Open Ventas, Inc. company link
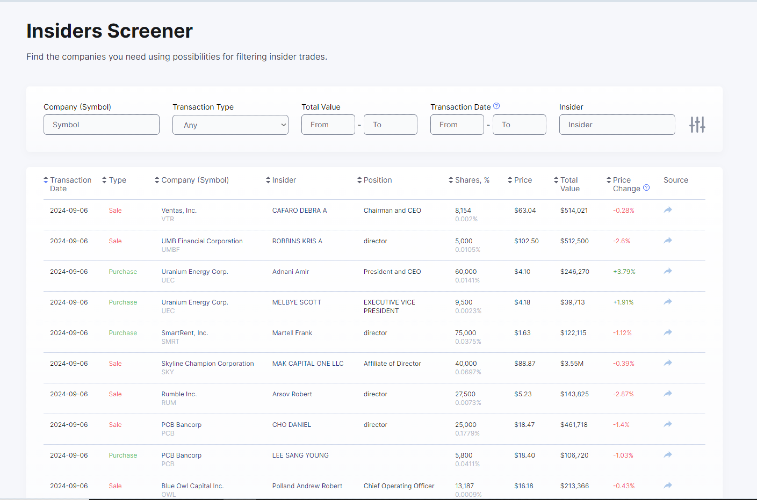Viewport: 757px width, 500px height. (x=179, y=210)
